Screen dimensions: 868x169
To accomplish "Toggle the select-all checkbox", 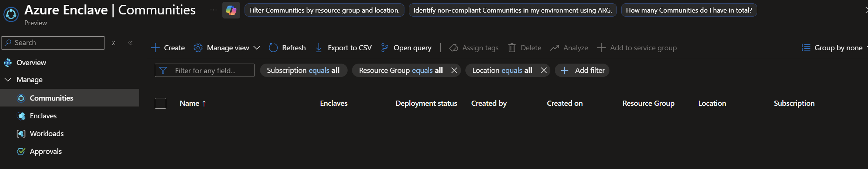I will tap(160, 103).
